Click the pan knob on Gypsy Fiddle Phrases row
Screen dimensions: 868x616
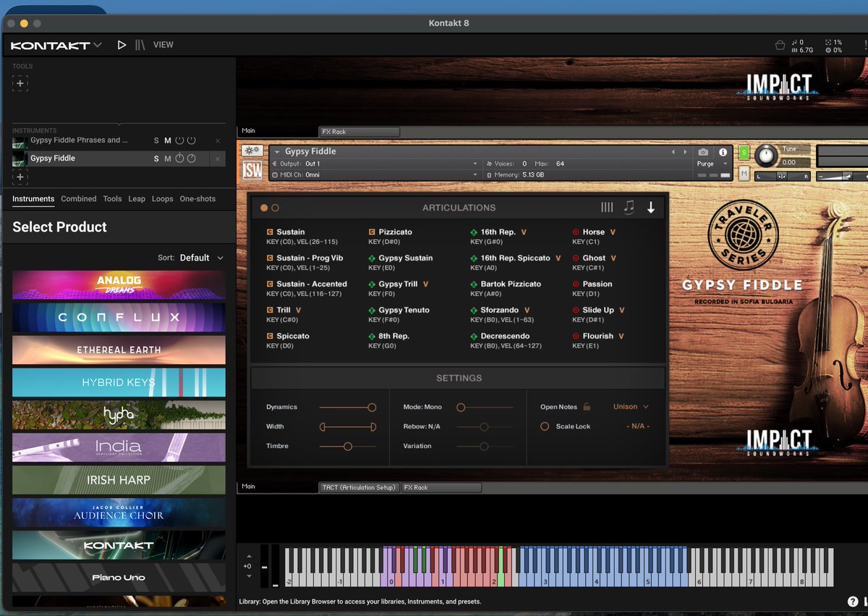click(x=192, y=140)
